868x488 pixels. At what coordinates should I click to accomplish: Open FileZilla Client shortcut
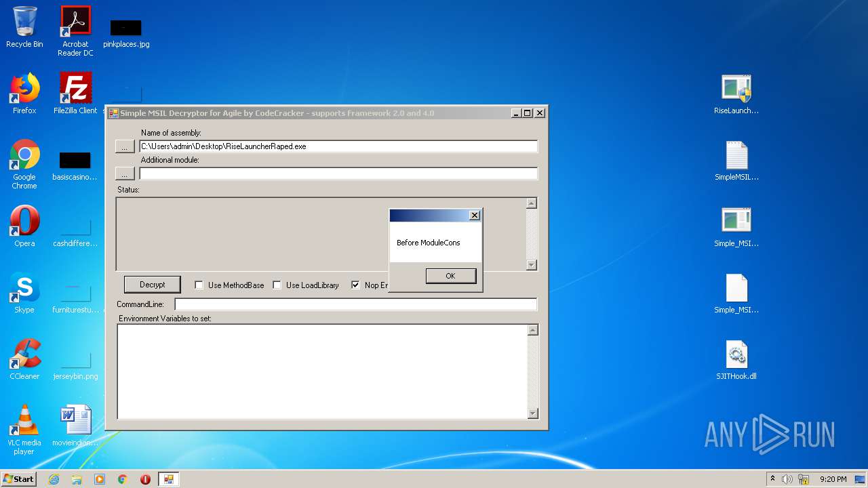pos(75,94)
